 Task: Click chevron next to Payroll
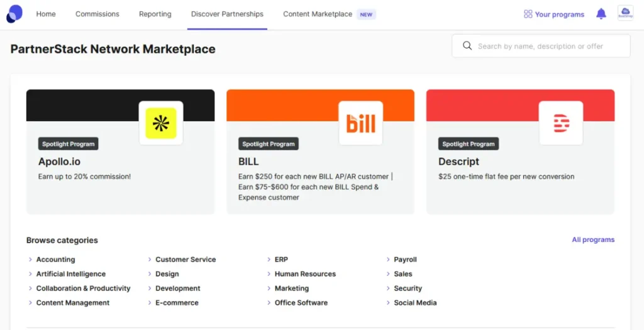[x=388, y=260]
